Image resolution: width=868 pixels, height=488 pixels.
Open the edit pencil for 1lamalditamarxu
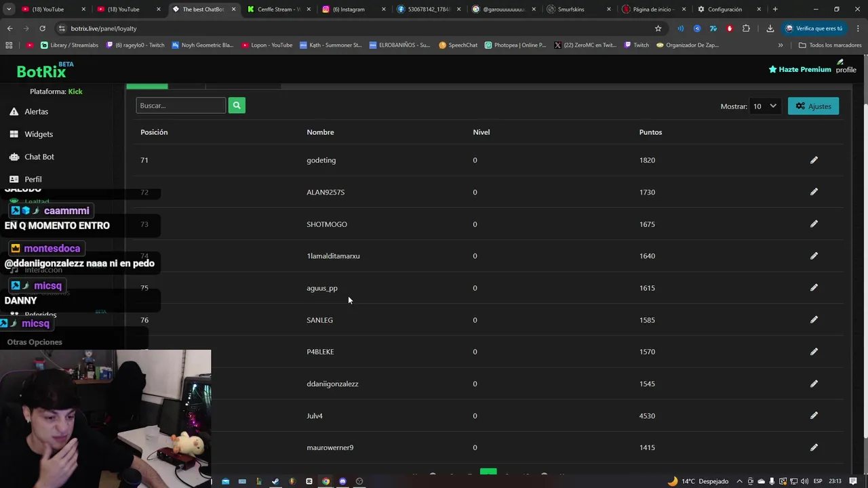point(814,256)
